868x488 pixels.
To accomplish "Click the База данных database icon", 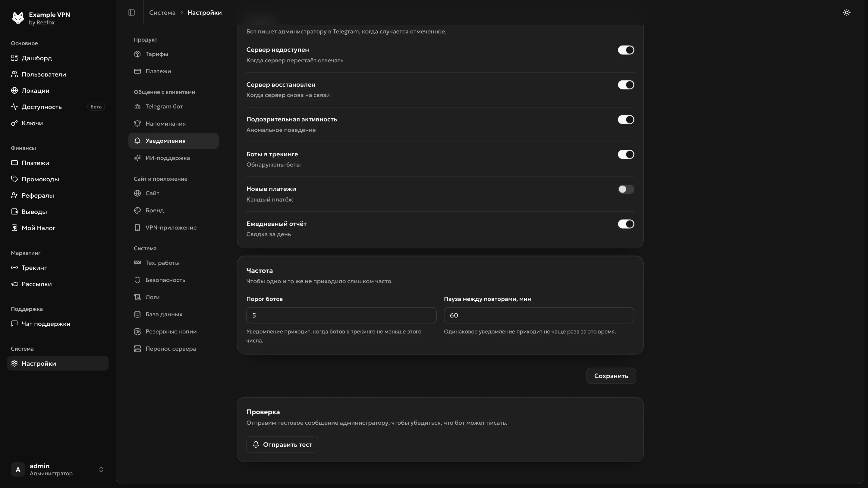I will click(137, 314).
